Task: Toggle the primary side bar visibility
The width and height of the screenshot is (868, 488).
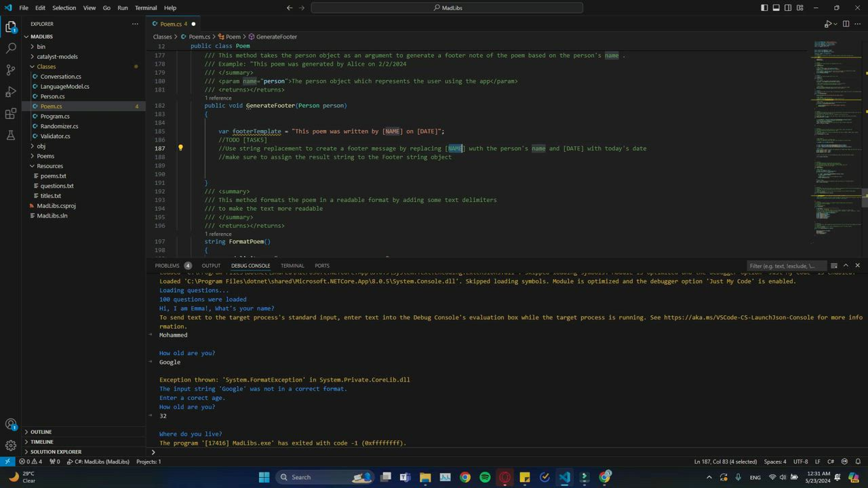Action: click(x=764, y=8)
